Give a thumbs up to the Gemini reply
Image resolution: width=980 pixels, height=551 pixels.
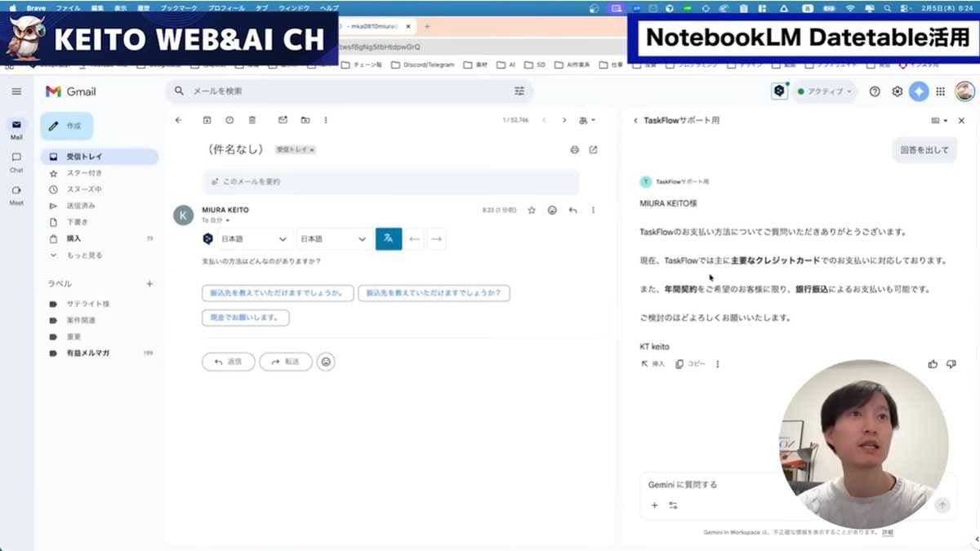click(933, 364)
